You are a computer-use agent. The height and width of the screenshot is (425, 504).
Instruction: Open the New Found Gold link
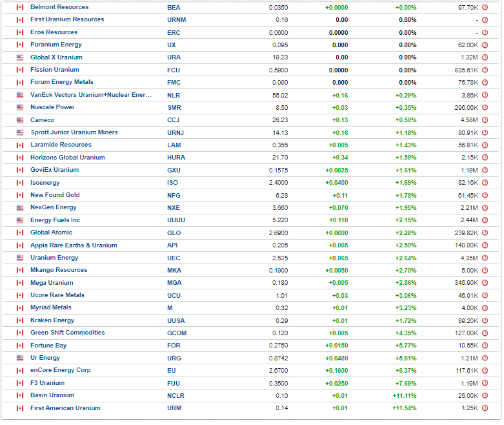(x=55, y=195)
